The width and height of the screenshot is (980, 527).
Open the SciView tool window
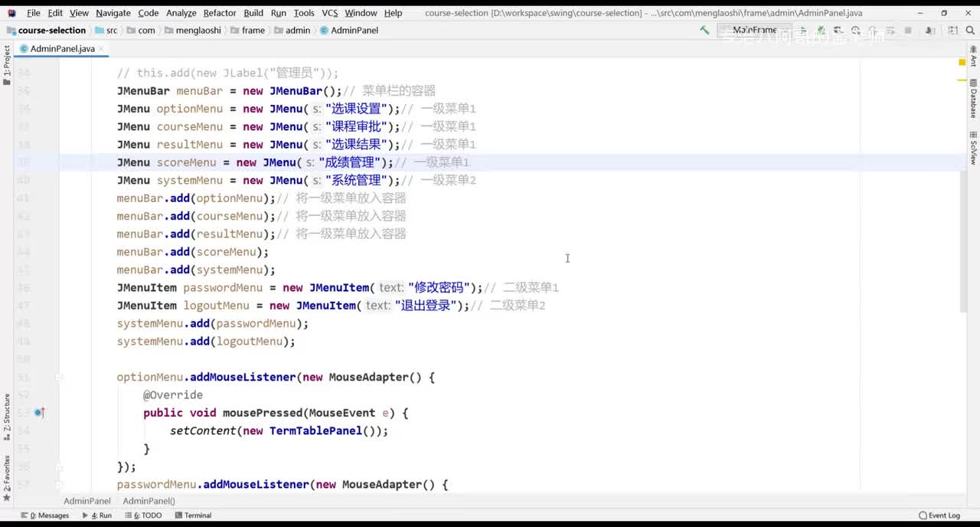coord(973,149)
